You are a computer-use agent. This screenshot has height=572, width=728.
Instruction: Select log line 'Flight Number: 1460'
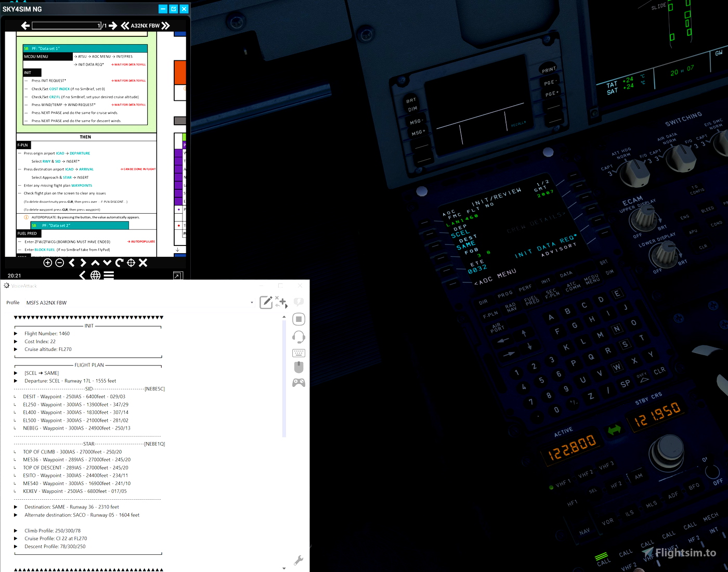pyautogui.click(x=47, y=334)
